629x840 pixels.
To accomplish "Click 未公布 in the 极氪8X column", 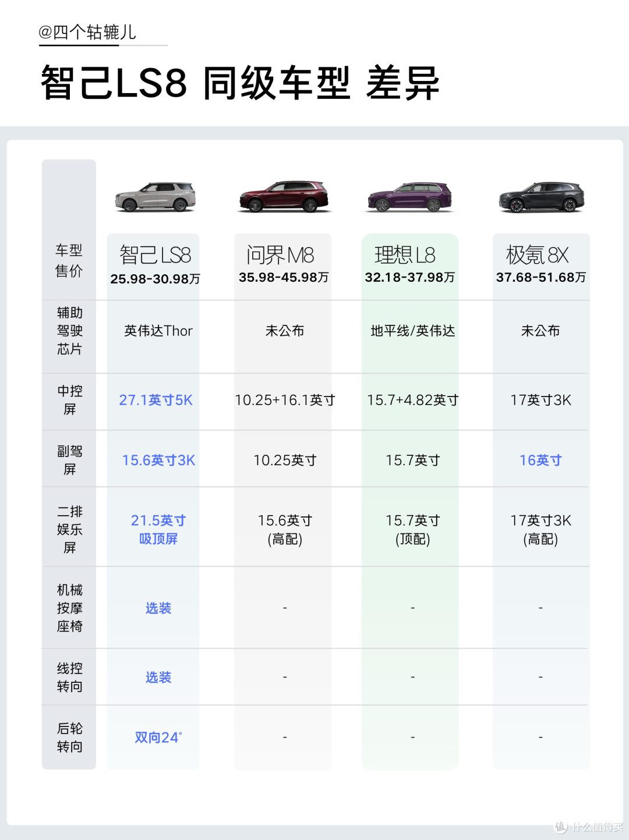I will pos(540,331).
